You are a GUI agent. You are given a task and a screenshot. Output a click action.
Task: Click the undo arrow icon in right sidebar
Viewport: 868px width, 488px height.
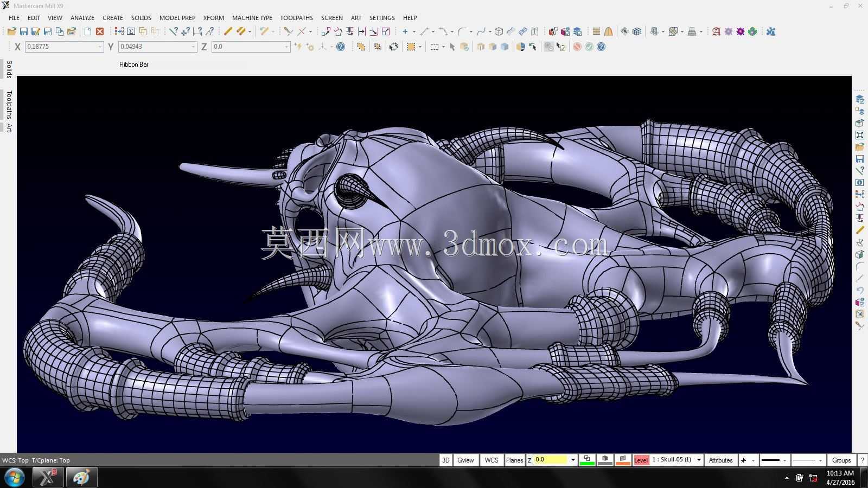(860, 290)
